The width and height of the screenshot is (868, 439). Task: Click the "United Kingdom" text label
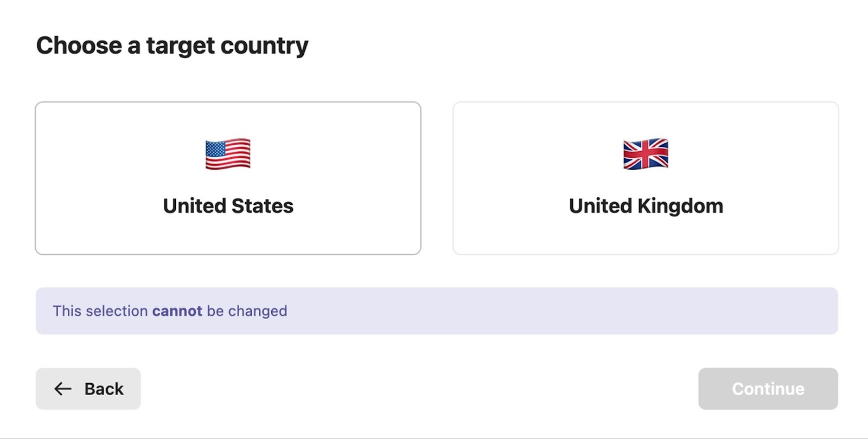646,206
